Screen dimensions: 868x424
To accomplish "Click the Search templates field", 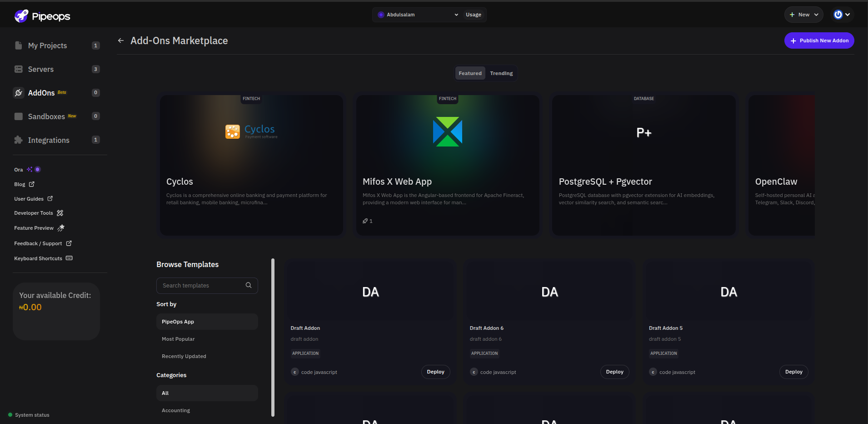I will [207, 285].
